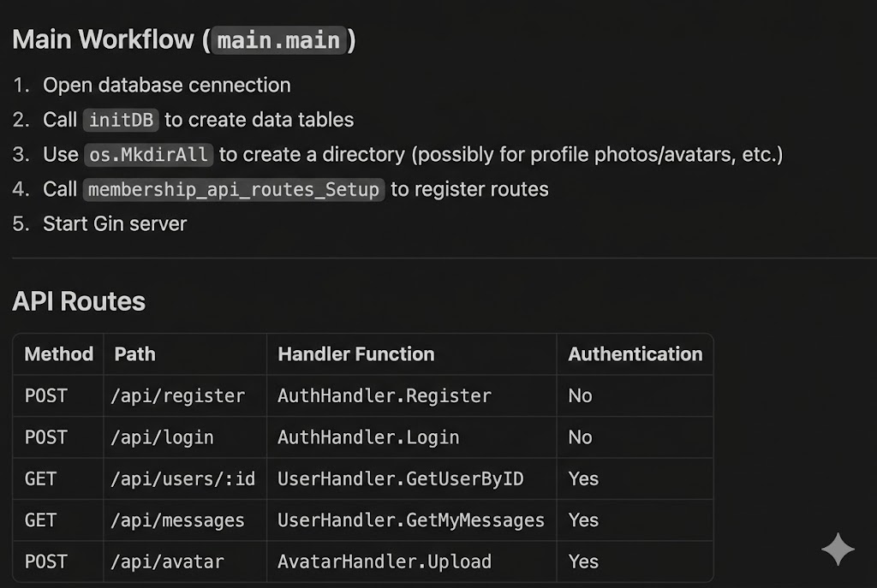This screenshot has height=588, width=877.
Task: Select the main.main code snippet
Action: point(278,39)
